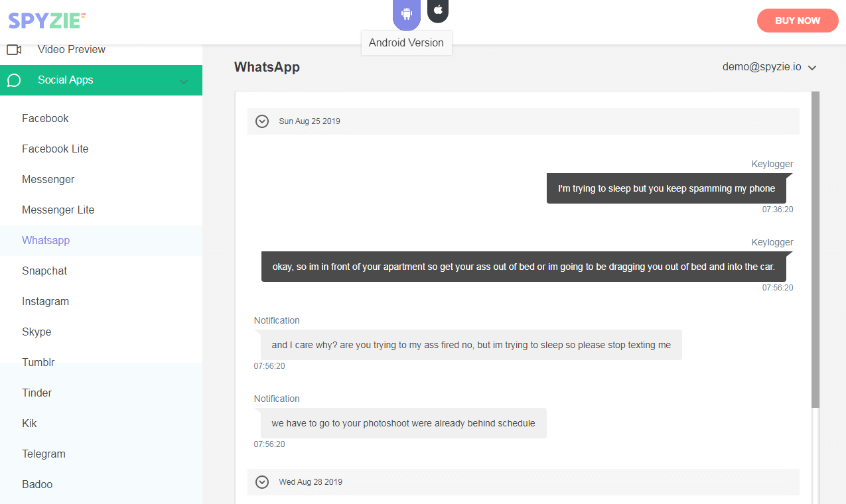
Task: Switch to the Apple iOS version icon
Action: (438, 10)
